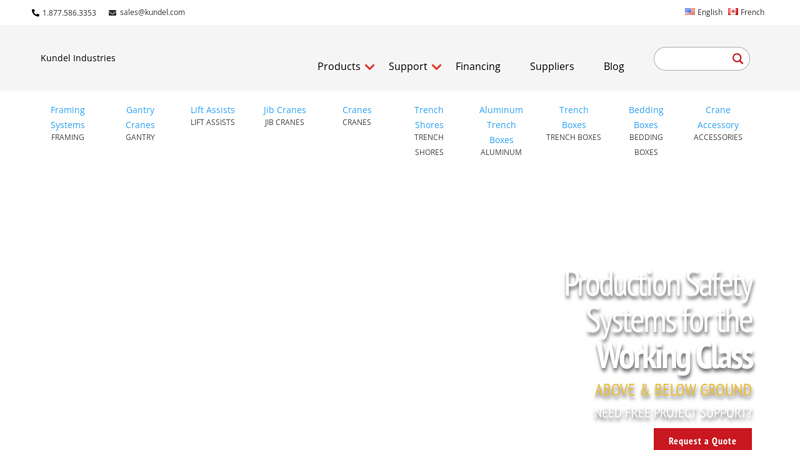Click the US flag icon for English
This screenshot has height=450, width=800.
690,12
